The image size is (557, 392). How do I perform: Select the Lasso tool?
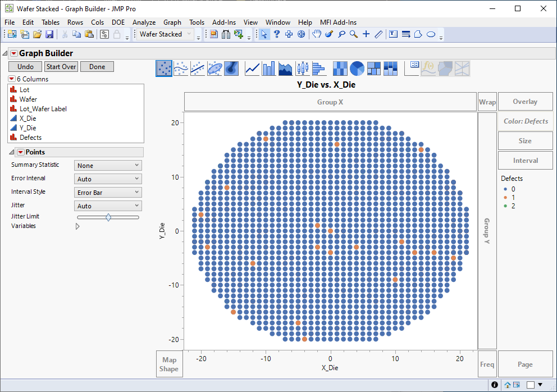click(341, 34)
